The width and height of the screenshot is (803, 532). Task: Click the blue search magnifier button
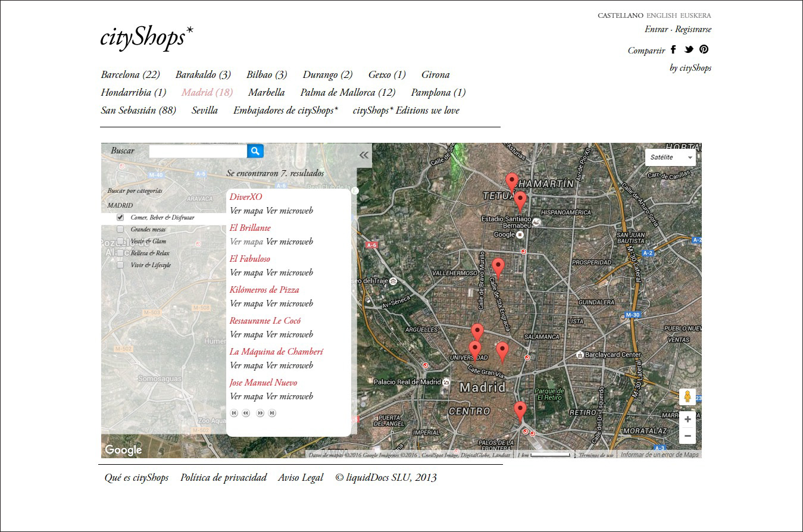pyautogui.click(x=255, y=151)
